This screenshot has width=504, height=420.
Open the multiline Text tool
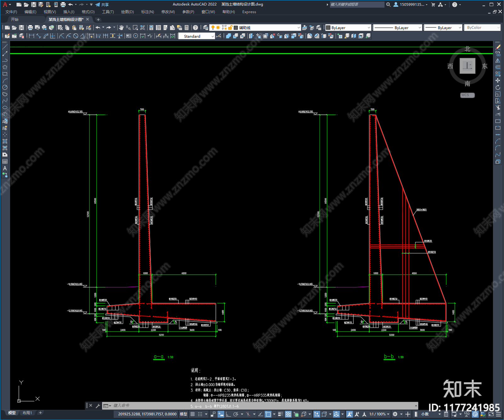pyautogui.click(x=5, y=168)
